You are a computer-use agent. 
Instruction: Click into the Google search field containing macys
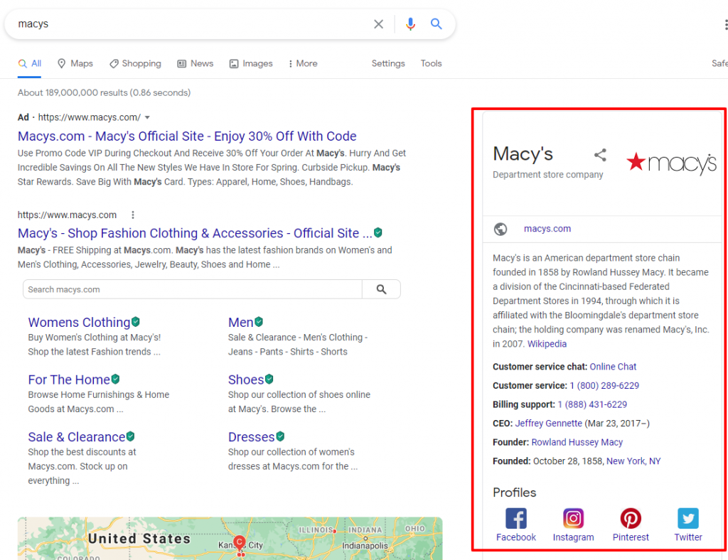coord(191,24)
